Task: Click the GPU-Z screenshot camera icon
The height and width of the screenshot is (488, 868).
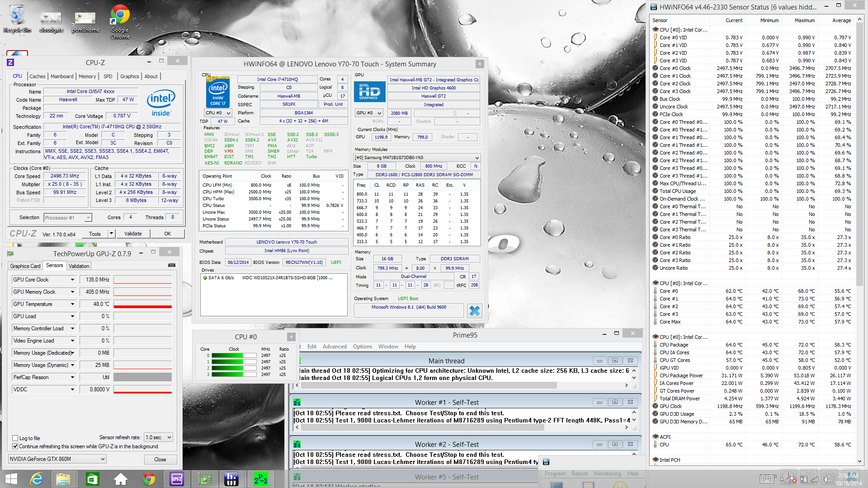Action: [x=172, y=266]
